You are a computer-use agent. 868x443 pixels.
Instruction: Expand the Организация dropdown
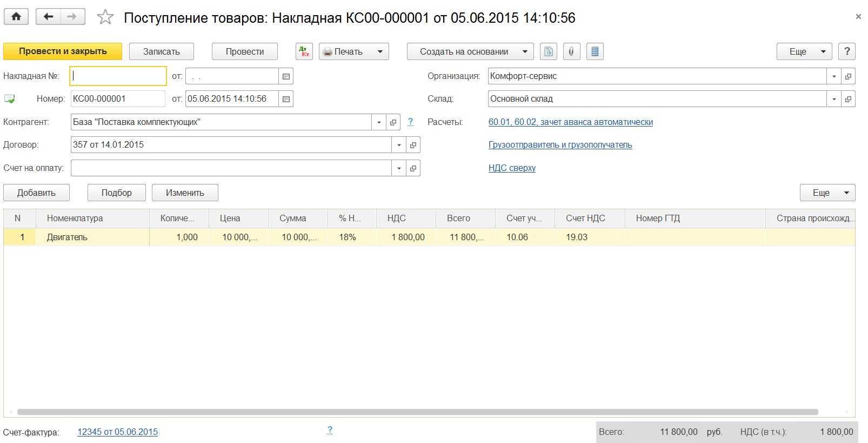click(834, 76)
